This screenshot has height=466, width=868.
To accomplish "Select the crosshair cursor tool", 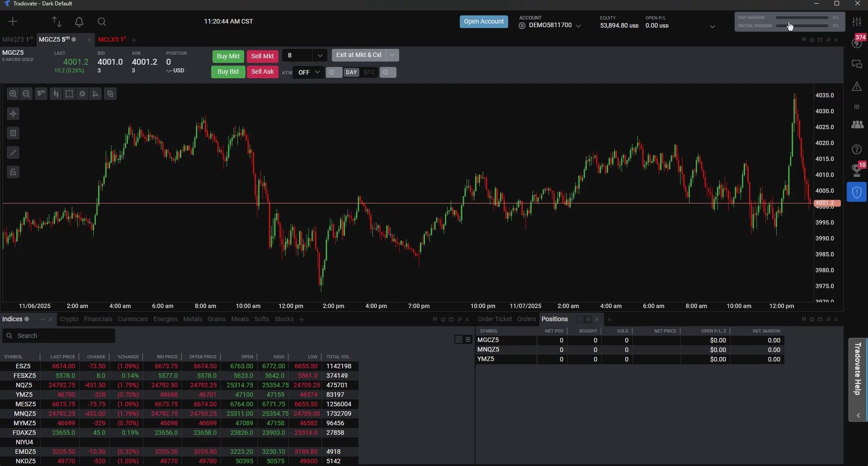I will (x=13, y=114).
